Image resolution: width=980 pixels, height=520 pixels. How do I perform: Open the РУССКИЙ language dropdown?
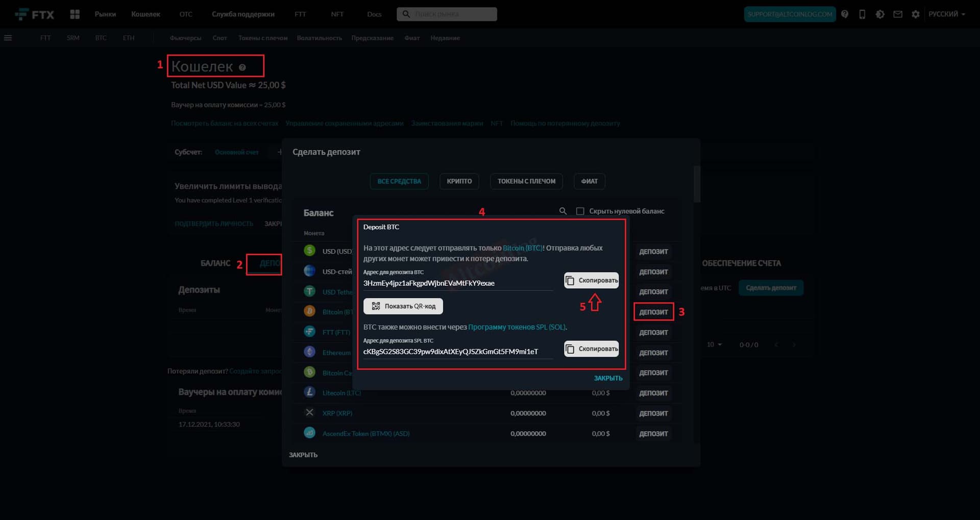(947, 14)
